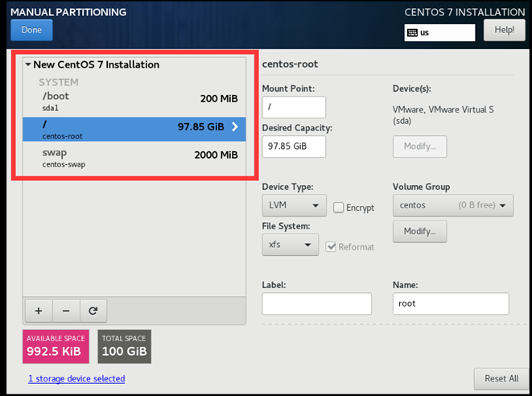Open the Device Type LVM dropdown
The width and height of the screenshot is (532, 396).
click(x=294, y=205)
